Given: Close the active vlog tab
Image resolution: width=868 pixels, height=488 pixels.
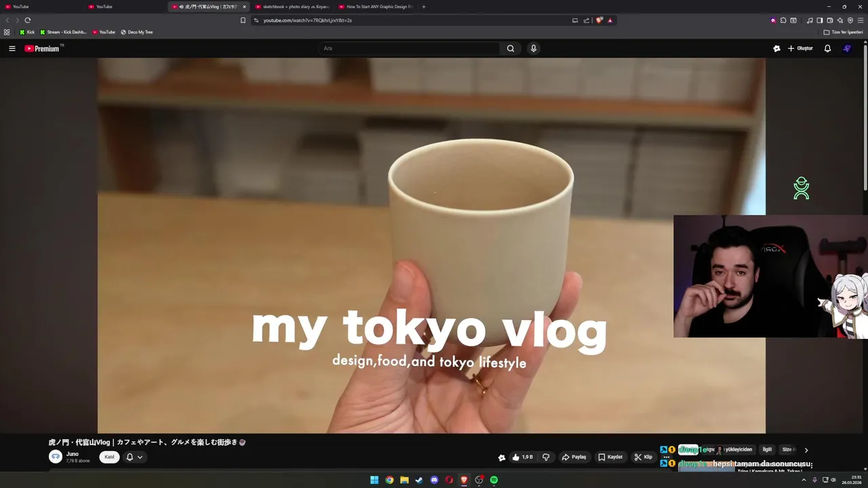Looking at the screenshot, I should tap(244, 7).
